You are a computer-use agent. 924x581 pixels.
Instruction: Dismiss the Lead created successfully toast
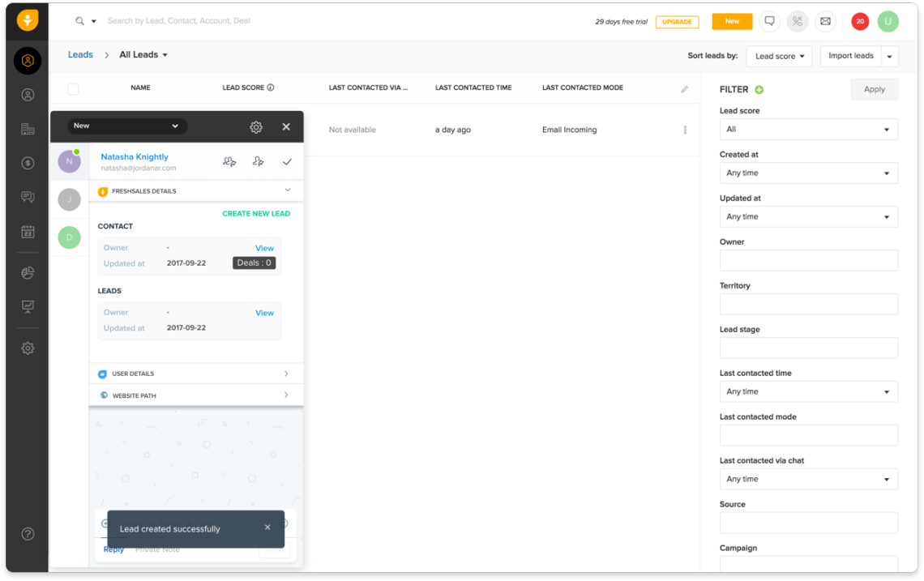pos(267,528)
